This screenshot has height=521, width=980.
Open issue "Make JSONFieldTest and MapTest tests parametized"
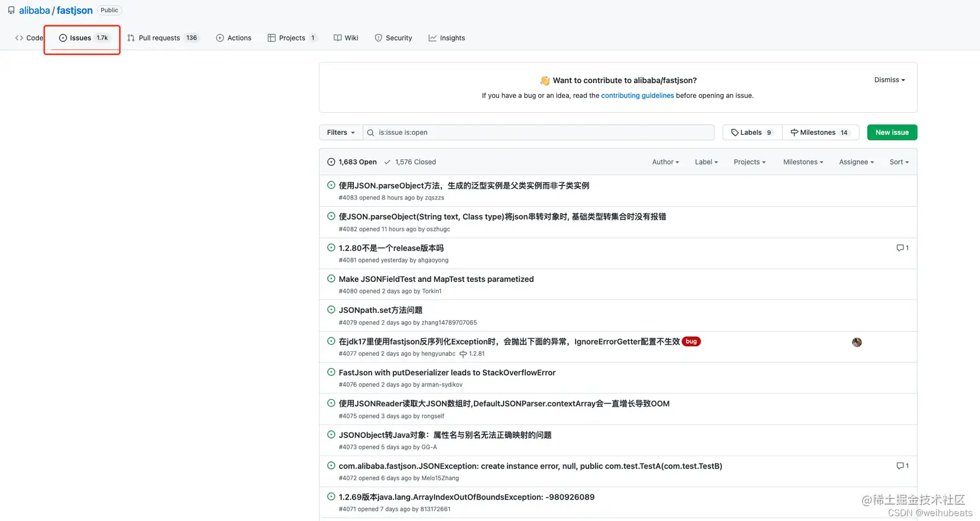(436, 279)
